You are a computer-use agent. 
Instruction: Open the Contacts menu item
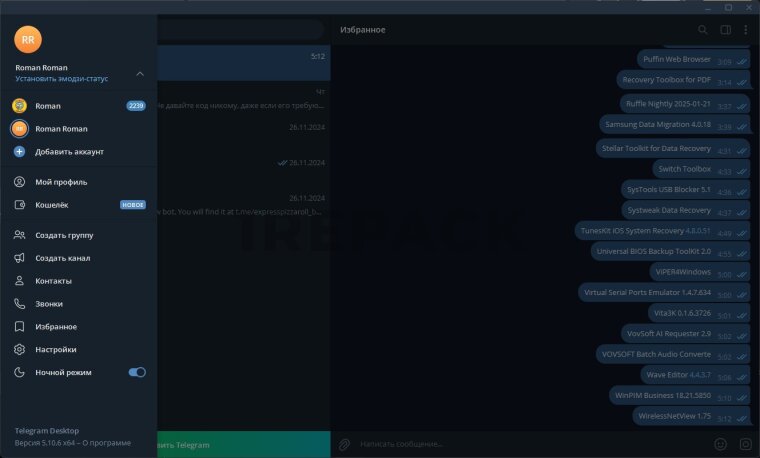(x=53, y=281)
